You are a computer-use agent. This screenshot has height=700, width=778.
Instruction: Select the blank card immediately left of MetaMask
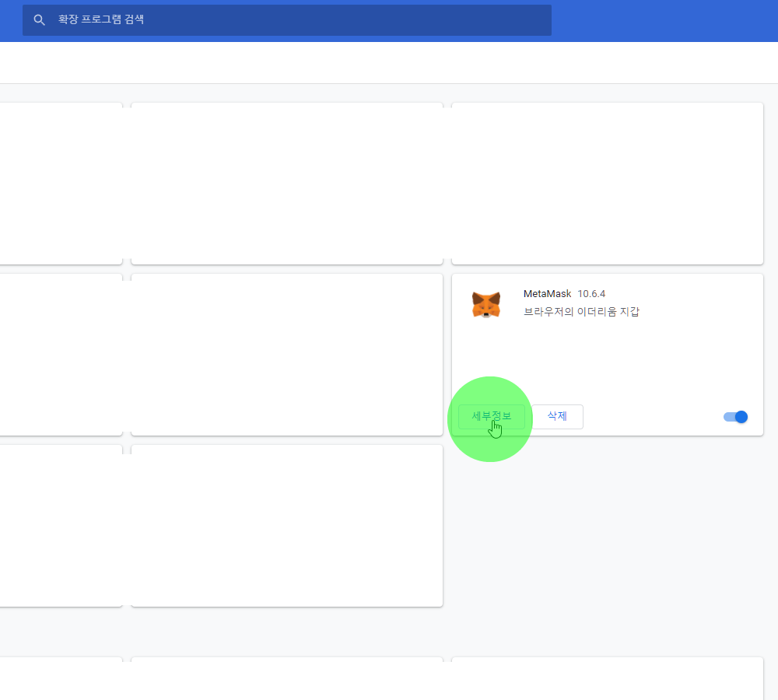286,354
